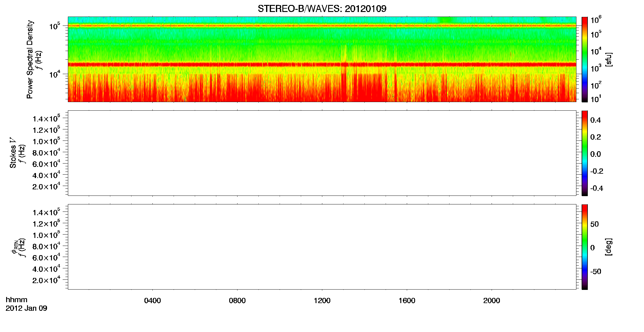Click the Stokes V color bar

[x=585, y=153]
